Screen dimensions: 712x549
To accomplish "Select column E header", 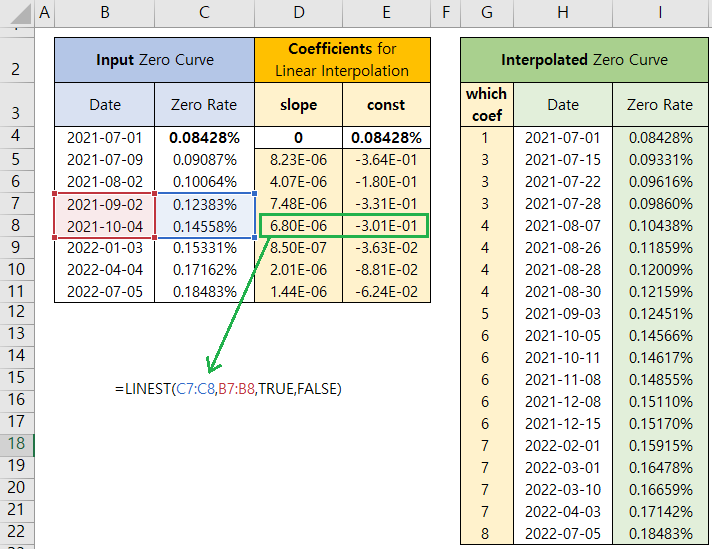I will 386,13.
